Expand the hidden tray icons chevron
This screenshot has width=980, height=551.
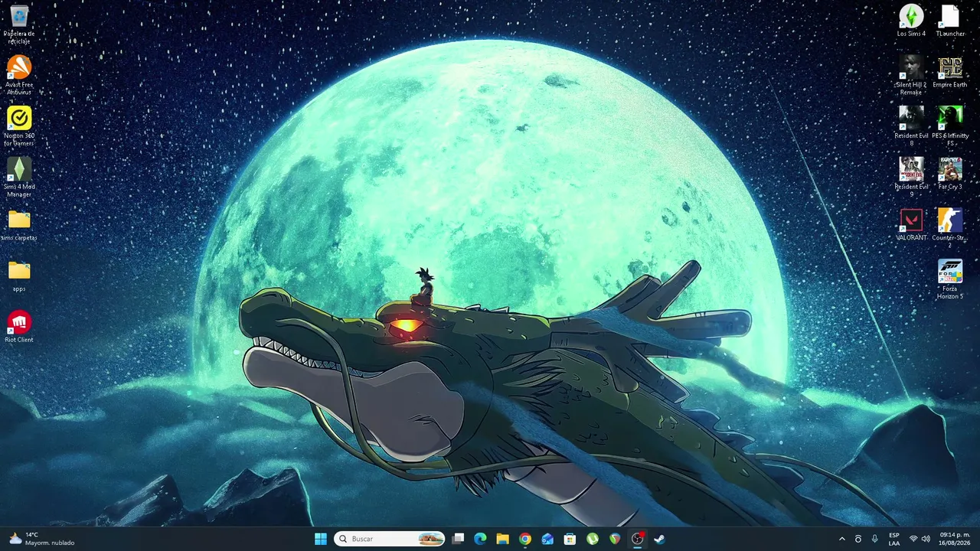842,539
